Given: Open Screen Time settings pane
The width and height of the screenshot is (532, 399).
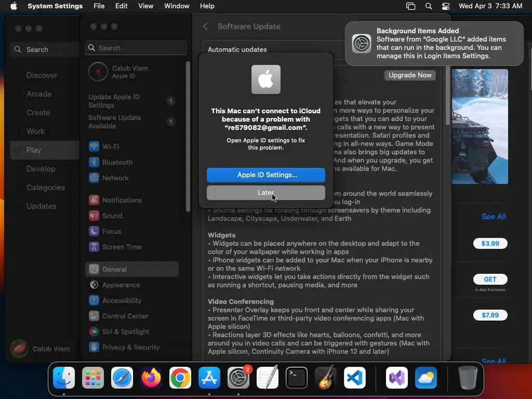Looking at the screenshot, I should (132, 247).
